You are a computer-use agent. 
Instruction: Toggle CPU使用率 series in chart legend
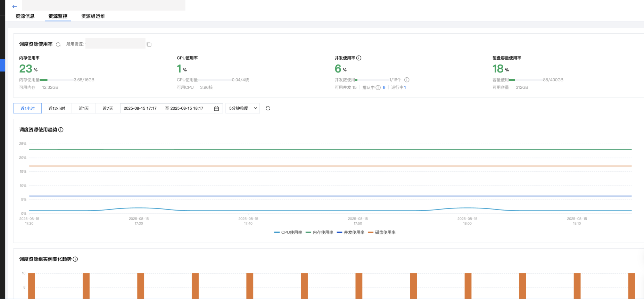pos(288,232)
